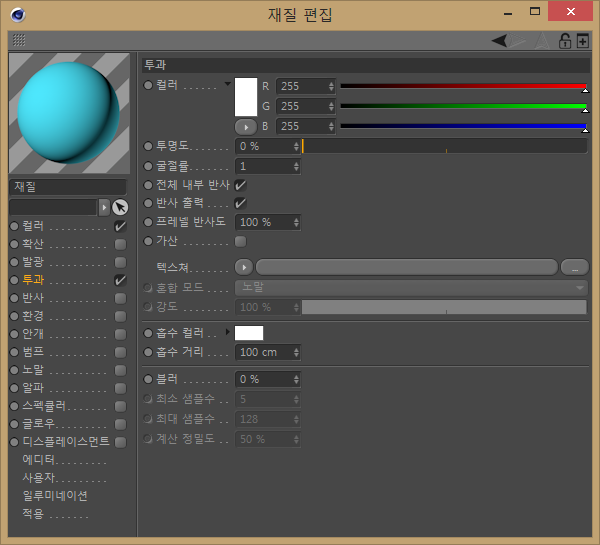Viewport: 600px width, 545px height.
Task: Enable the 확산 channel checkbox
Action: [x=120, y=244]
